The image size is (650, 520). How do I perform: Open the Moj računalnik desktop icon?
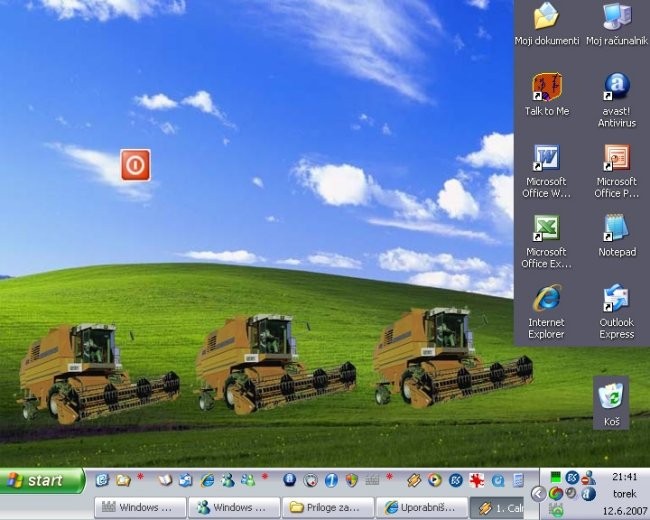616,17
